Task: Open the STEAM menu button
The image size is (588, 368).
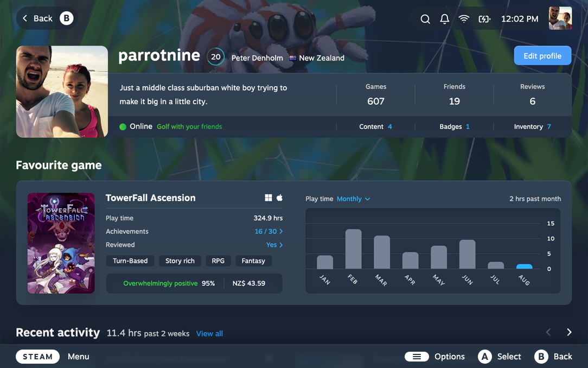Action: [x=37, y=357]
